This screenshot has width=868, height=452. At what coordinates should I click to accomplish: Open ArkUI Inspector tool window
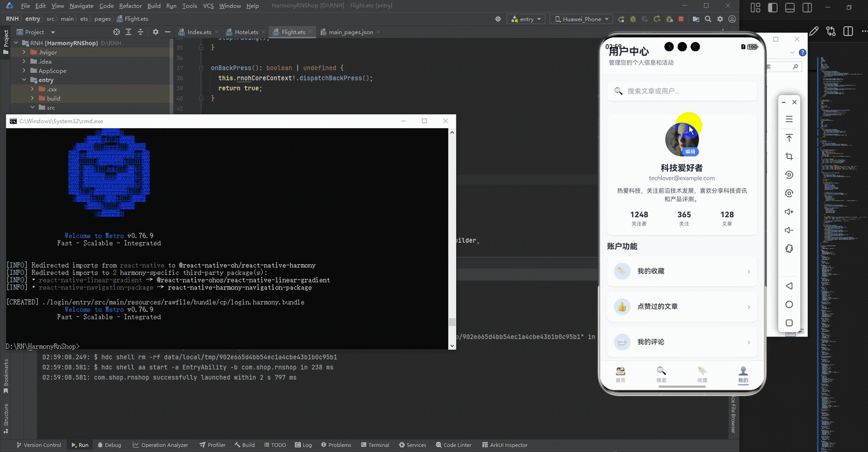point(503,445)
